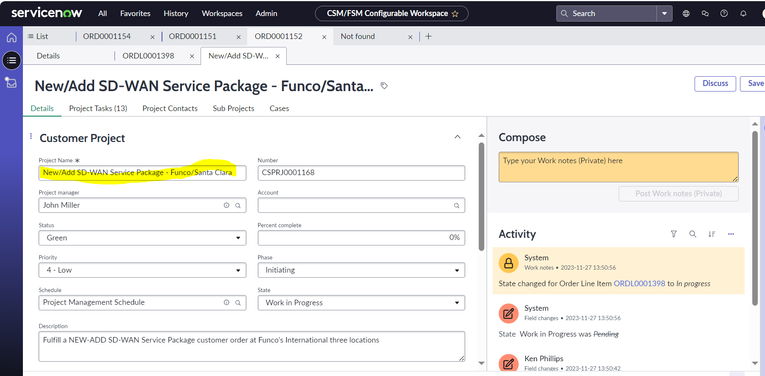Open the Help question mark icon
765x376 pixels.
(x=724, y=14)
